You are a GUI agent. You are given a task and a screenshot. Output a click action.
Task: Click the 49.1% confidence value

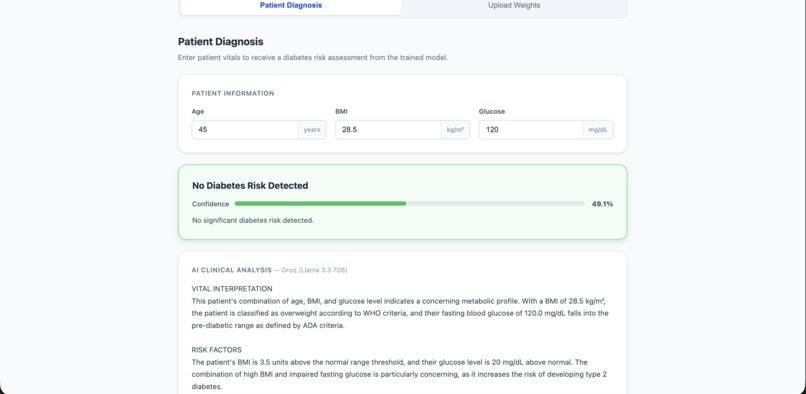pos(602,204)
